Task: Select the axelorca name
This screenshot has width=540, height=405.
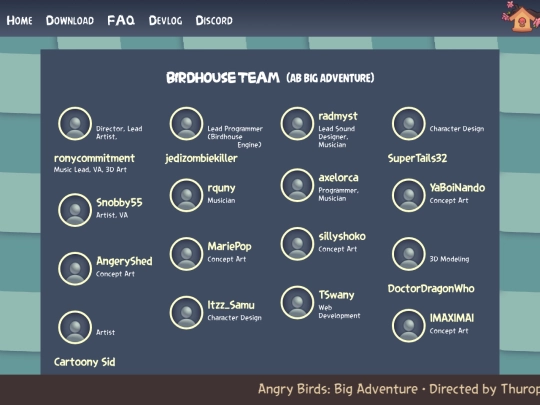Action: [x=338, y=178]
